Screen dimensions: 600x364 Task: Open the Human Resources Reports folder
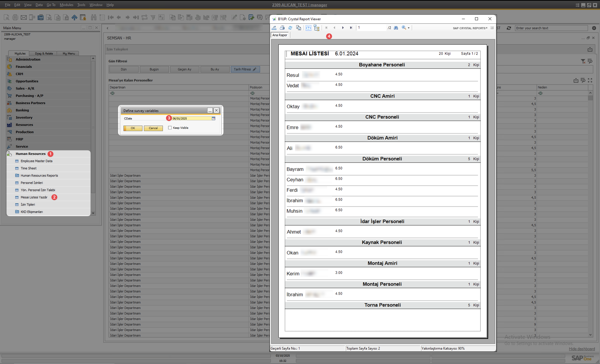point(39,175)
